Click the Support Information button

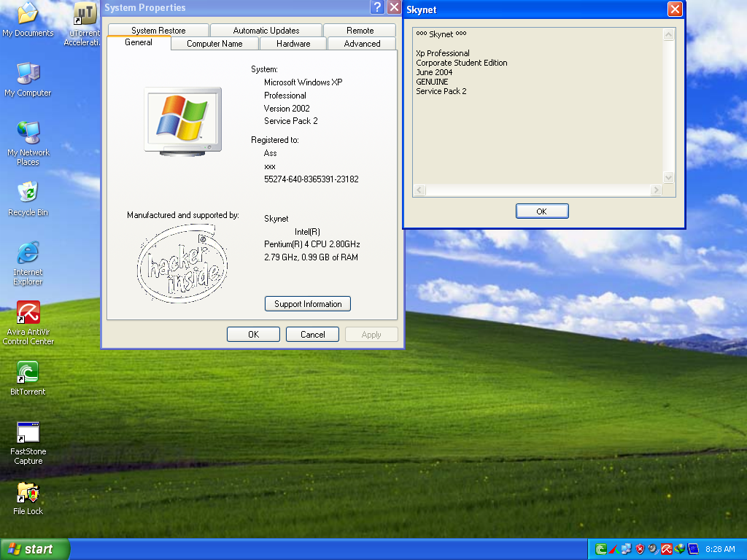[x=308, y=304]
